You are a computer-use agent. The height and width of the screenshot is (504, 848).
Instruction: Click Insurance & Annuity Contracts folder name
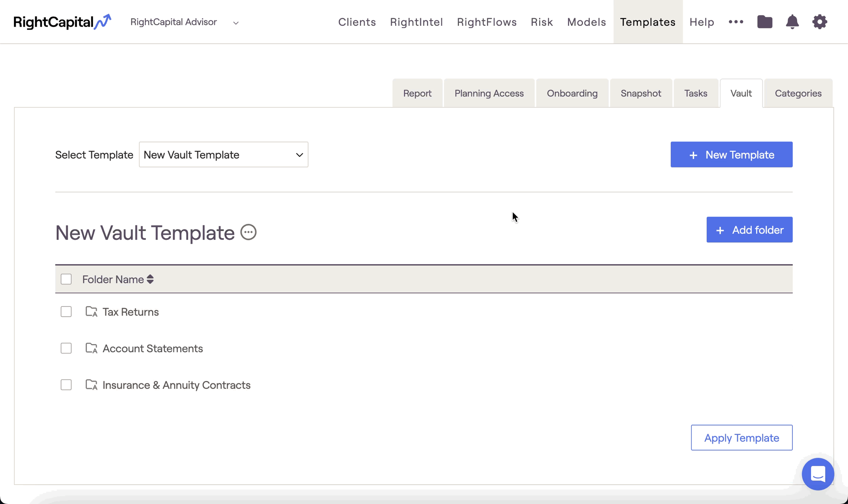click(x=176, y=385)
